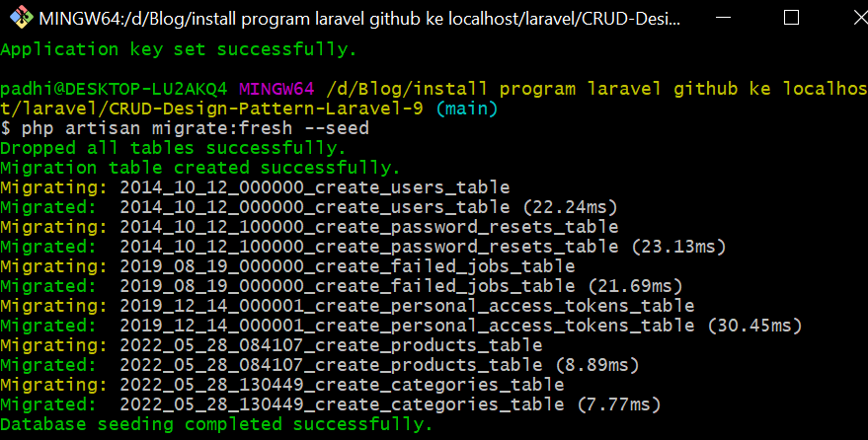This screenshot has height=440, width=868.
Task: Click the Migrating create_failed_jobs_table line
Action: pyautogui.click(x=287, y=266)
